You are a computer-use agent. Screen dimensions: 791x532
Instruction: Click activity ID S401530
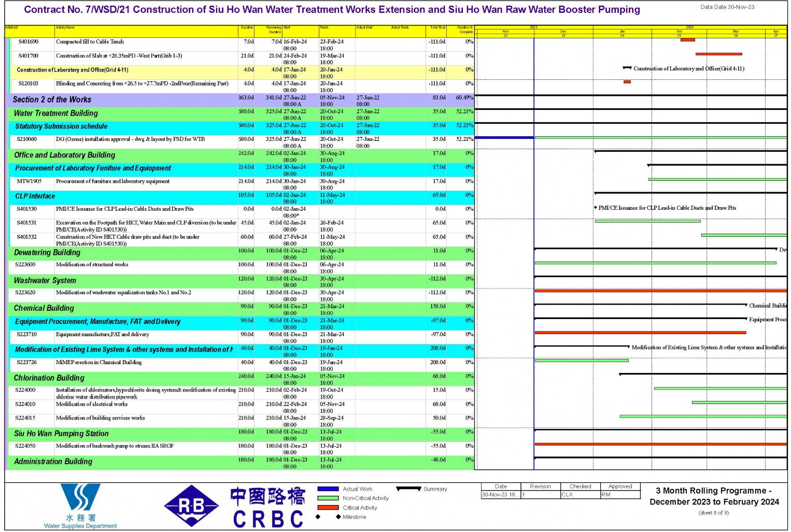(x=26, y=209)
